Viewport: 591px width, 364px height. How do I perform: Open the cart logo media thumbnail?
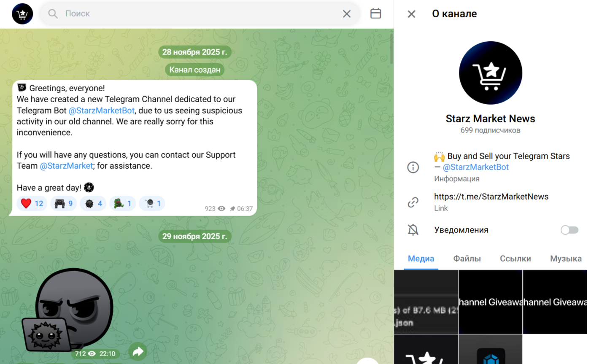tap(426, 349)
